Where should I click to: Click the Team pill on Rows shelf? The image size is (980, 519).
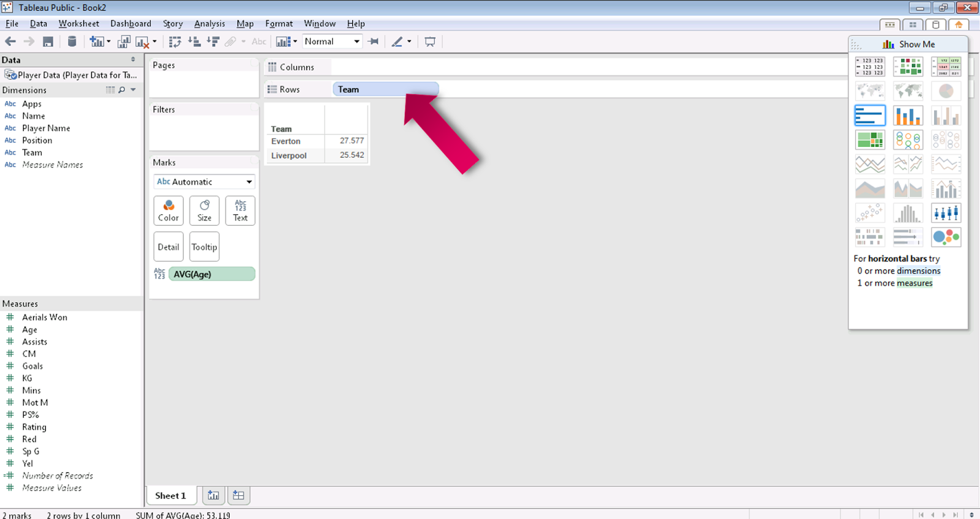pyautogui.click(x=385, y=89)
